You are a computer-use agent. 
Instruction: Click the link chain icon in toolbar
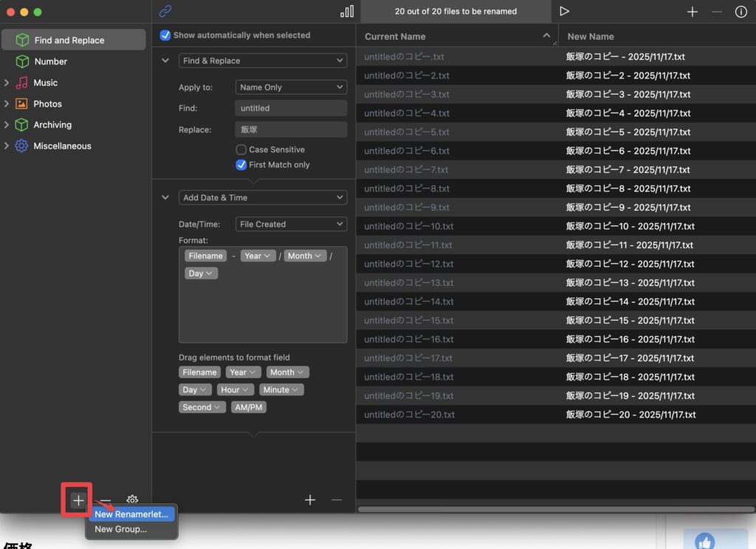pyautogui.click(x=165, y=11)
